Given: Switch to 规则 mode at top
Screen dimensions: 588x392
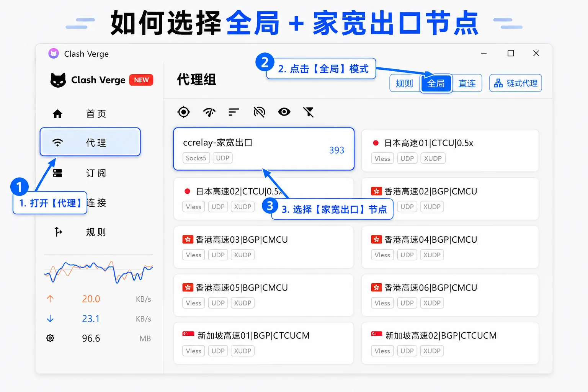Looking at the screenshot, I should click(404, 83).
